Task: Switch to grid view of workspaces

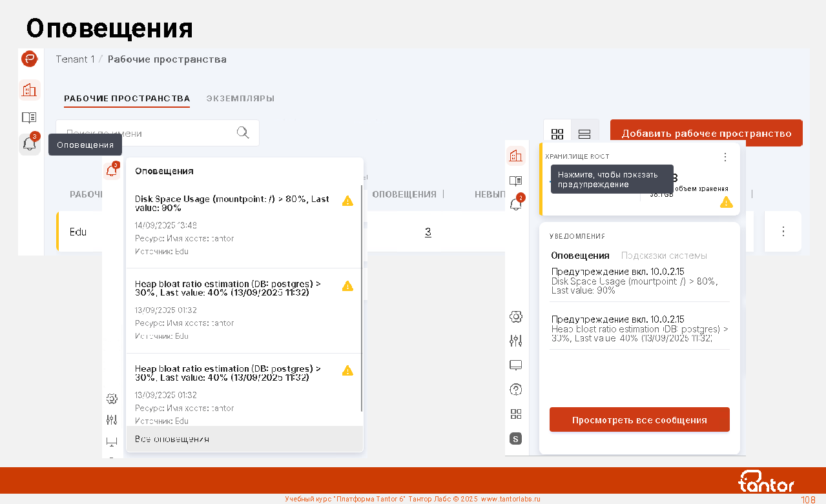Action: coord(557,134)
